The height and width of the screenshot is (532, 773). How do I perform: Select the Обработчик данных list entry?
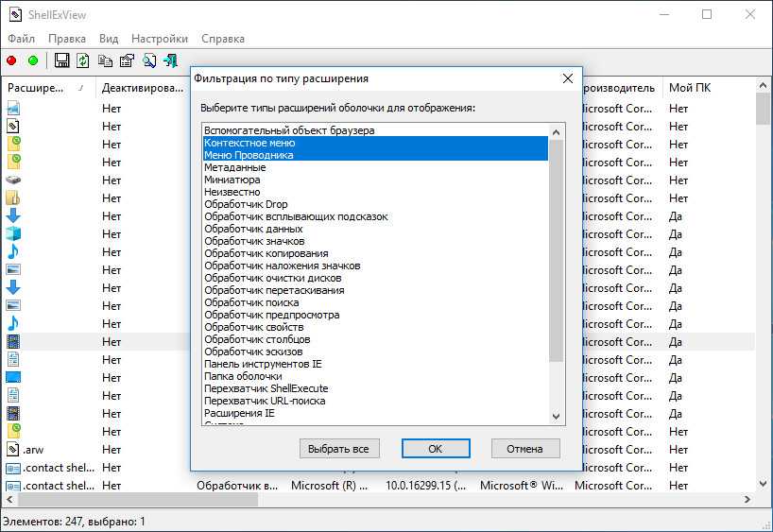coord(375,229)
